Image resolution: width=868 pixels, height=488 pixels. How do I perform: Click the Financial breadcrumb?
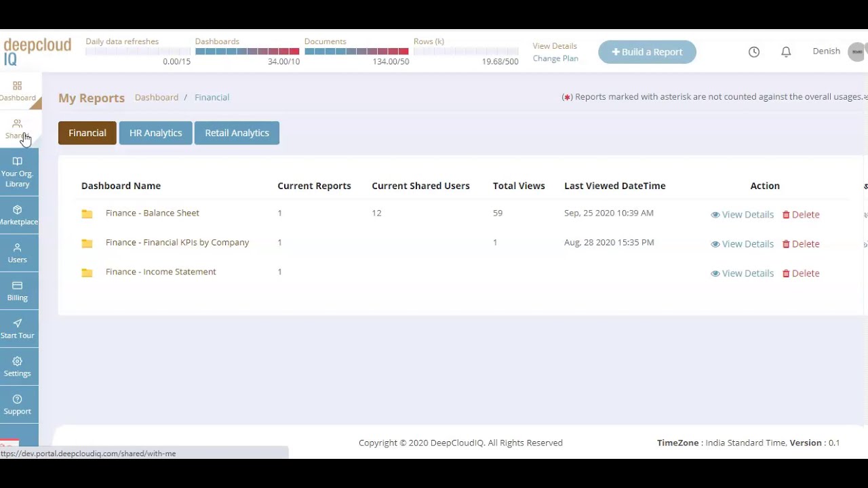pyautogui.click(x=212, y=98)
